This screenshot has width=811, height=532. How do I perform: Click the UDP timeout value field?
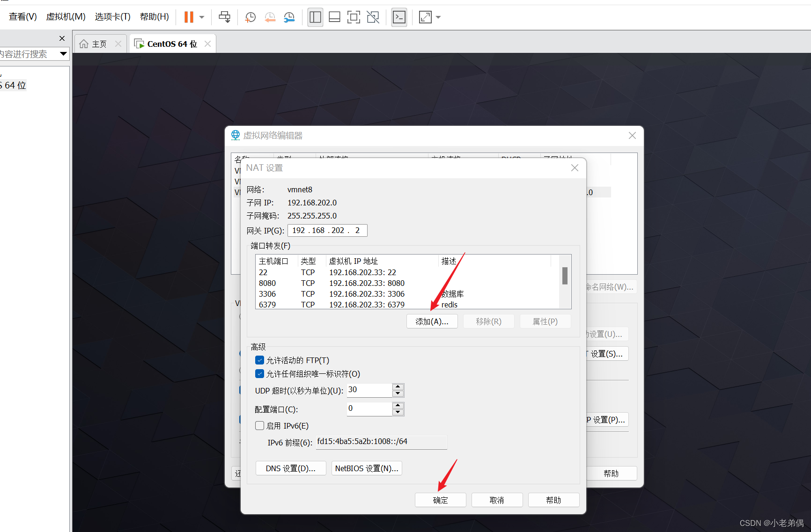point(369,390)
